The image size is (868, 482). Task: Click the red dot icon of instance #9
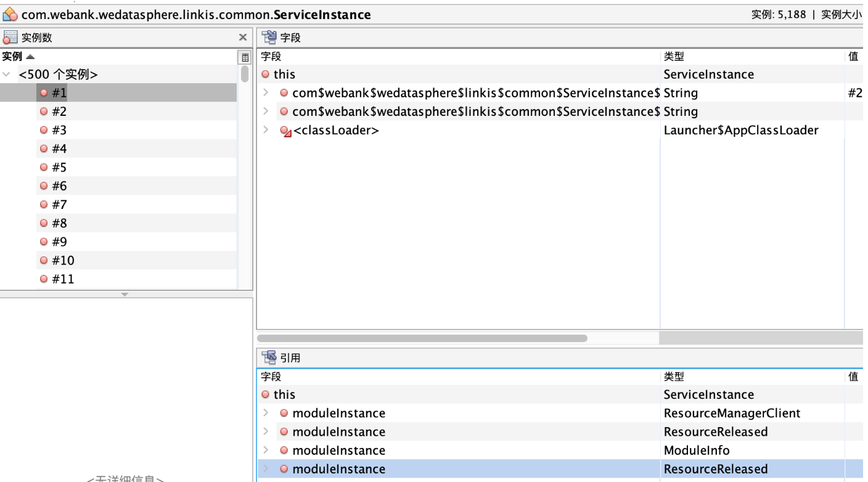tap(44, 242)
